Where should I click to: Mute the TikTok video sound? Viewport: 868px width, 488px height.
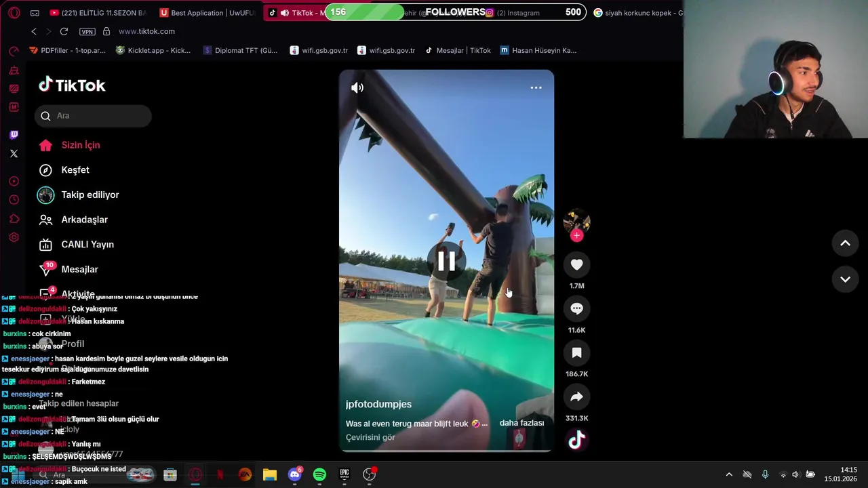(x=357, y=87)
